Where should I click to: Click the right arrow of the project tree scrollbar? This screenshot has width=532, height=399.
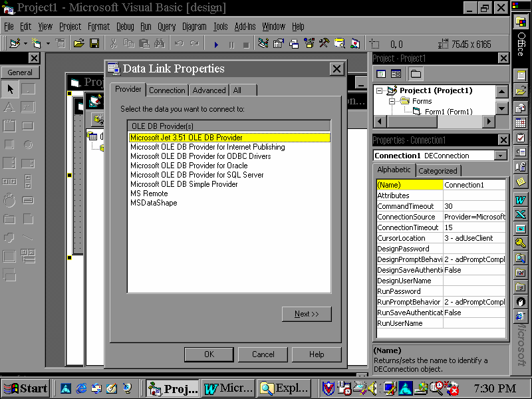point(489,122)
